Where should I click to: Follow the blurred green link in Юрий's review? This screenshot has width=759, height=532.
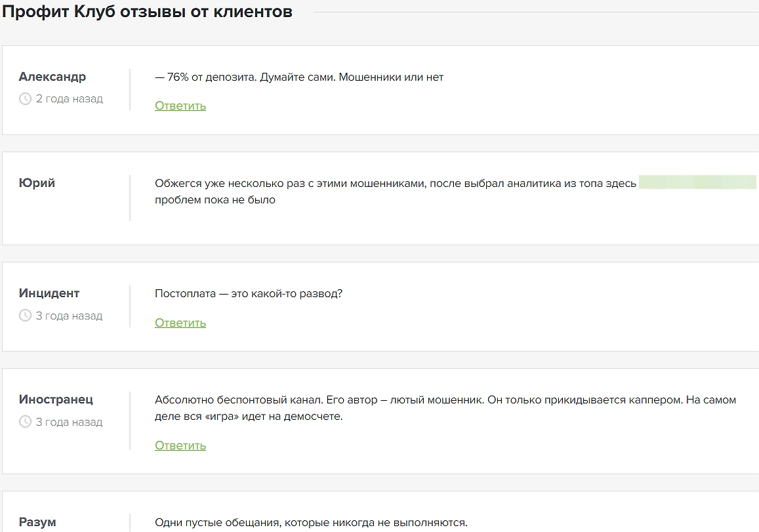pyautogui.click(x=697, y=183)
